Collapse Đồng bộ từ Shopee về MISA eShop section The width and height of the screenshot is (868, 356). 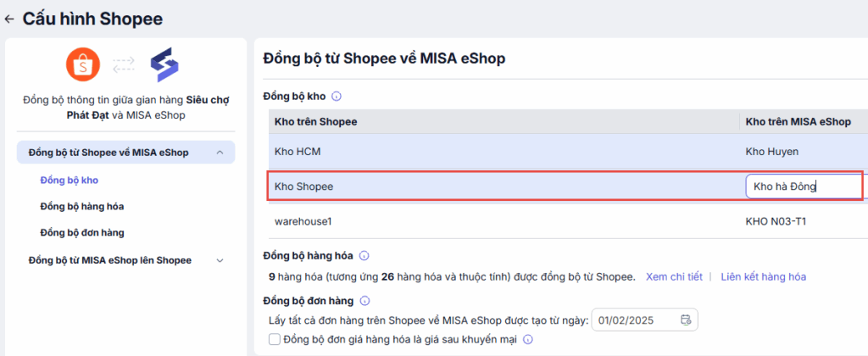[220, 153]
